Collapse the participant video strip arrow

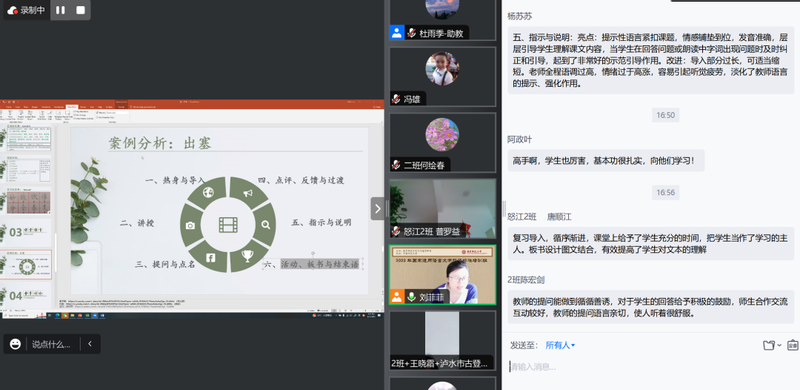click(x=378, y=209)
